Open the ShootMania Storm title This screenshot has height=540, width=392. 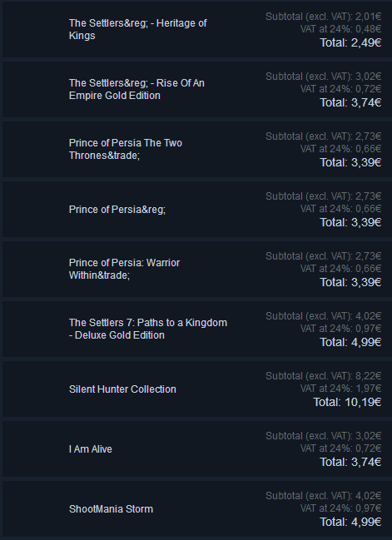pos(111,509)
